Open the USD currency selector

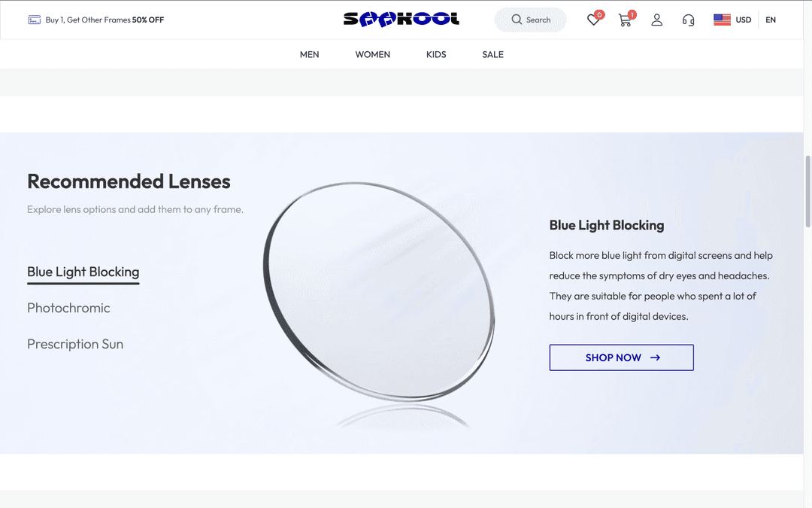tap(743, 20)
